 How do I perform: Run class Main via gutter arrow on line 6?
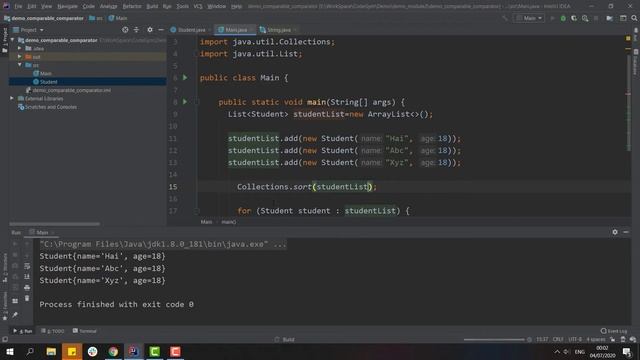(185, 78)
